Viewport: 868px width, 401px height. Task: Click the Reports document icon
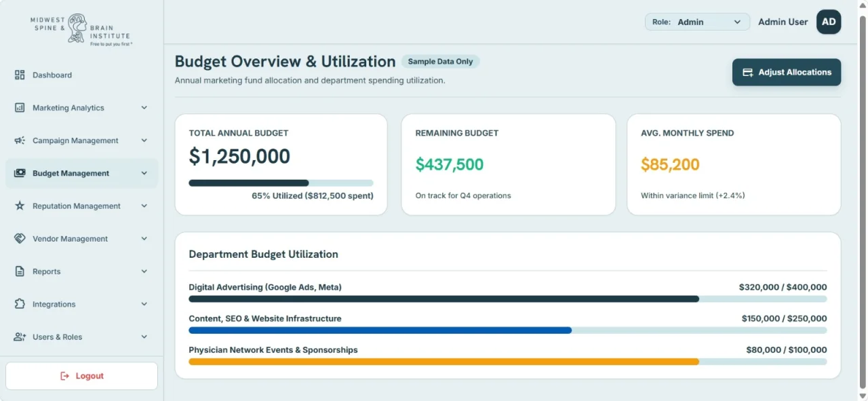[20, 271]
